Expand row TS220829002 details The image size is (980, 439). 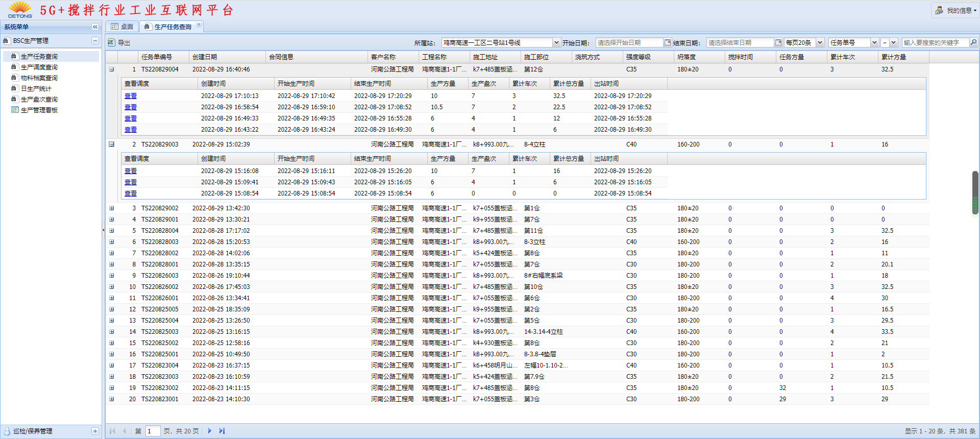click(111, 208)
